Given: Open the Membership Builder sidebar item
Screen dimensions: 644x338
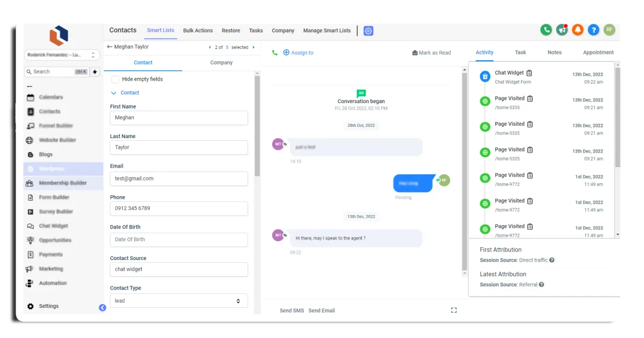Looking at the screenshot, I should pos(63,183).
